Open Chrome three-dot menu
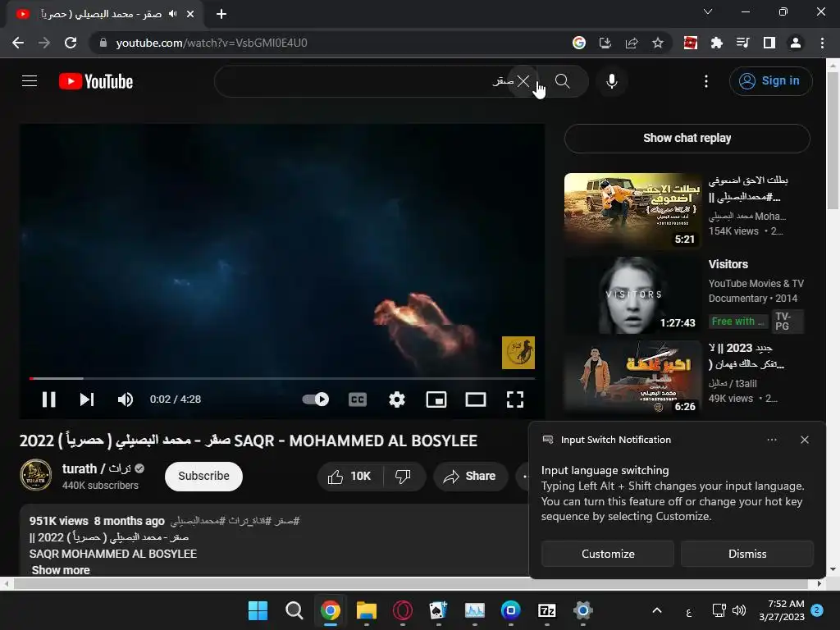 click(x=822, y=43)
